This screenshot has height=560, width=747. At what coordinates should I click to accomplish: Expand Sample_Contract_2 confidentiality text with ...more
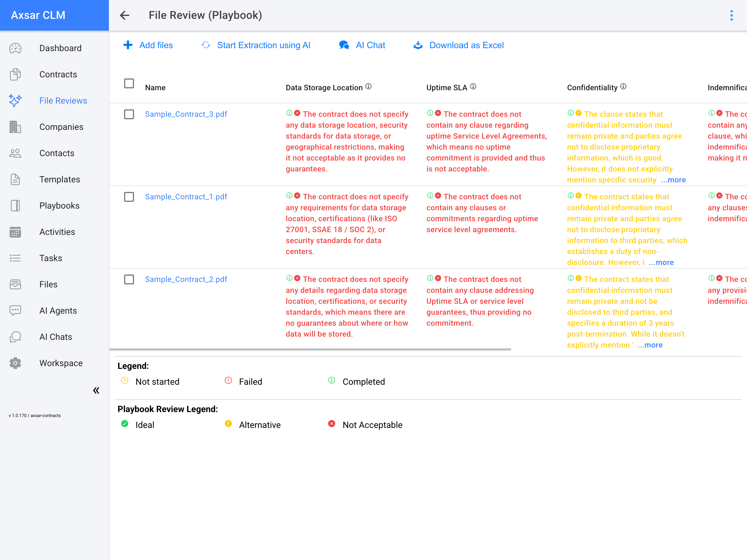(650, 345)
